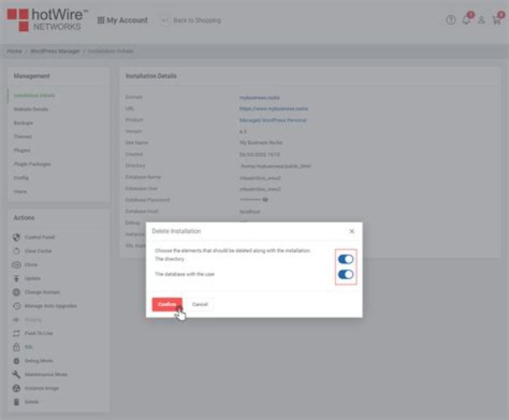
Task: Click the Push To Live icon
Action: point(16,333)
